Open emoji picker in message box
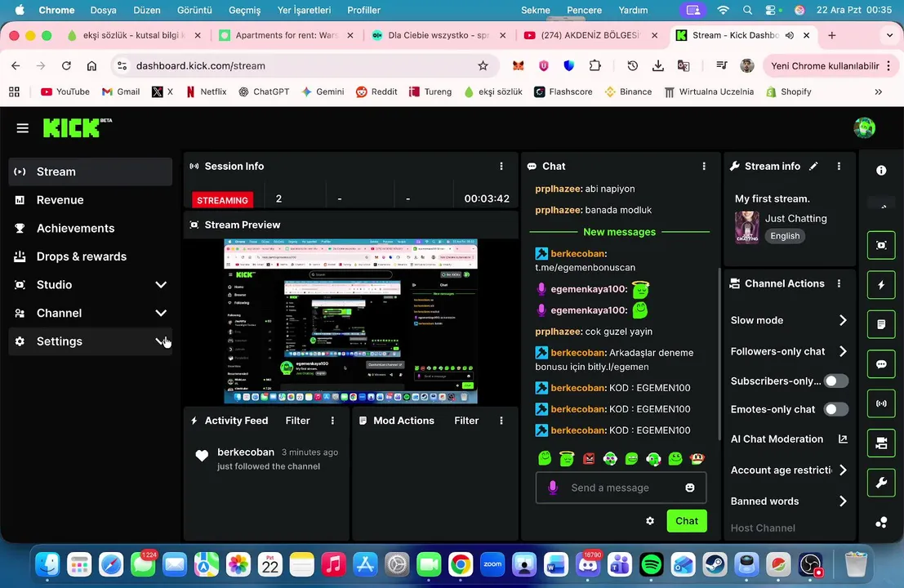The height and width of the screenshot is (588, 904). click(x=689, y=488)
